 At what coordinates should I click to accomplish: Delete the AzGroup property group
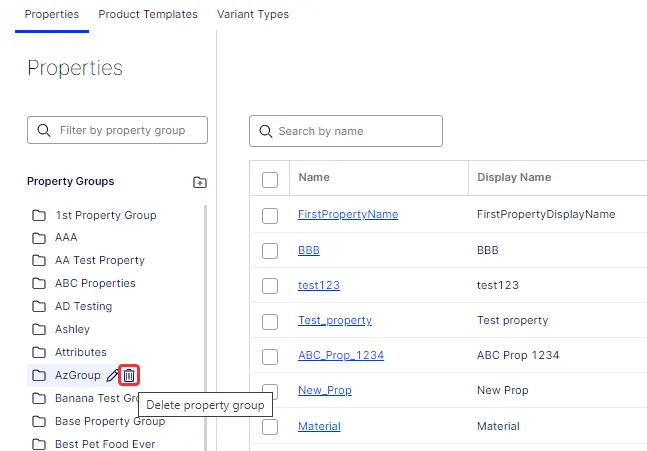point(129,375)
